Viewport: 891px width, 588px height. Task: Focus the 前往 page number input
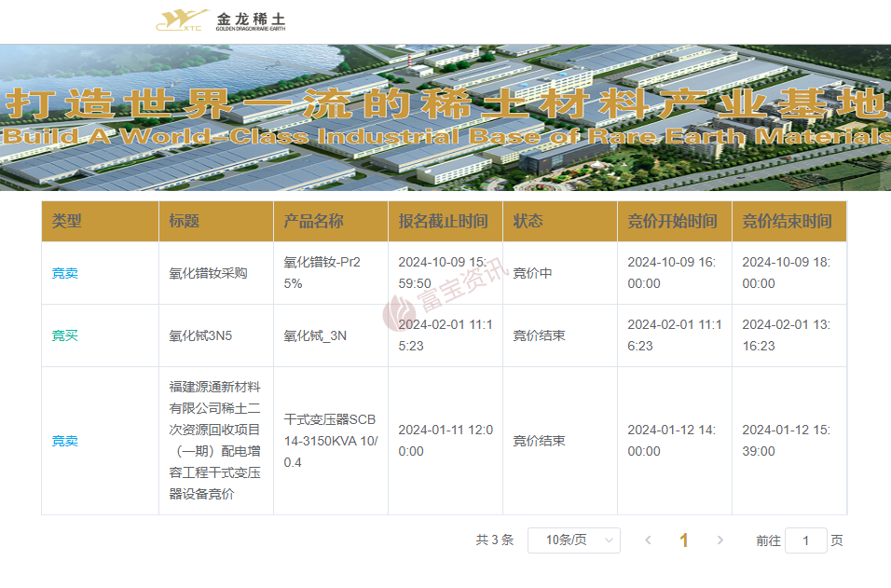pos(806,540)
